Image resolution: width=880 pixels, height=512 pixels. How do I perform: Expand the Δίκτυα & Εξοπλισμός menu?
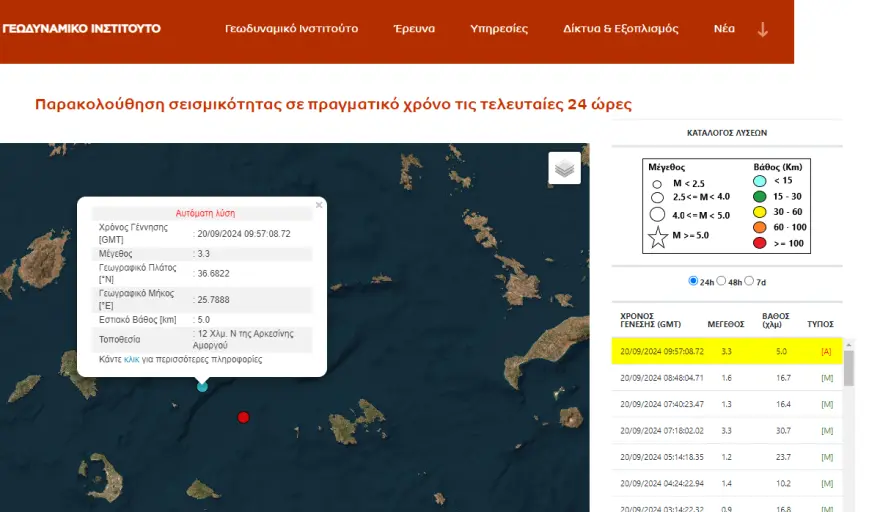click(621, 29)
